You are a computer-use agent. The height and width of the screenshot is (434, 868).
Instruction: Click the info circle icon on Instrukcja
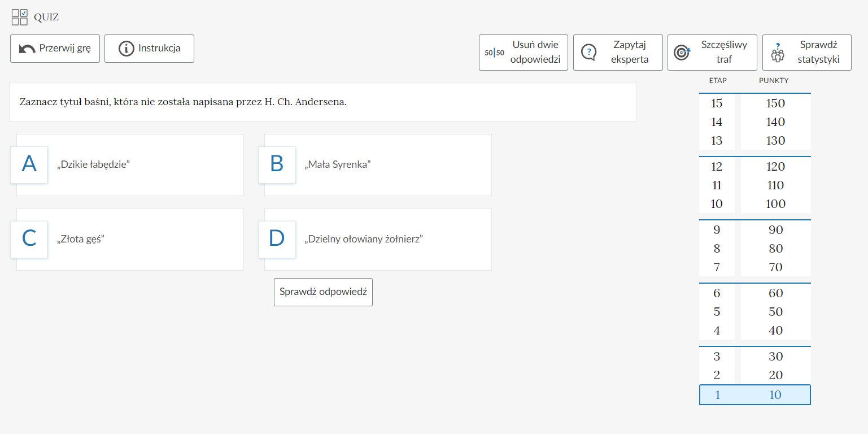(127, 49)
